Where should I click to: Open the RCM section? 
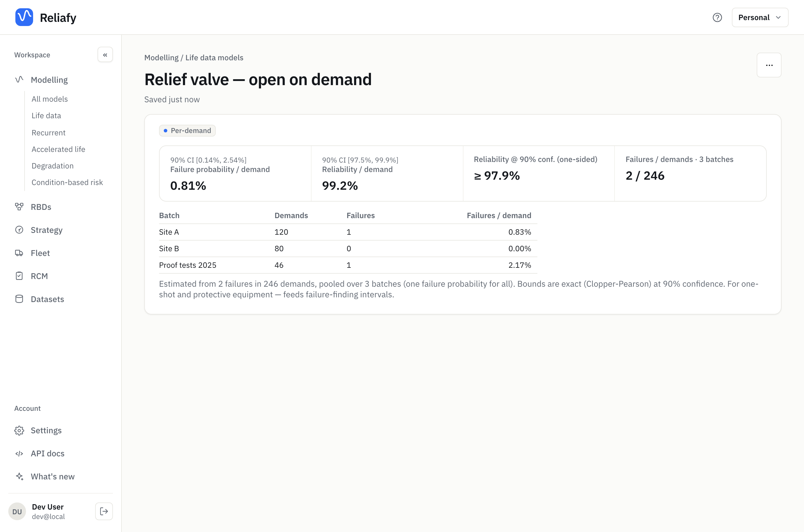pyautogui.click(x=39, y=276)
